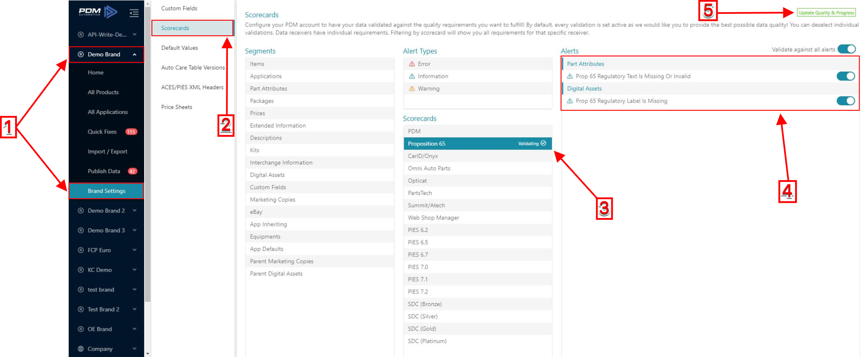
Task: Expand test brand chevron
Action: (134, 290)
